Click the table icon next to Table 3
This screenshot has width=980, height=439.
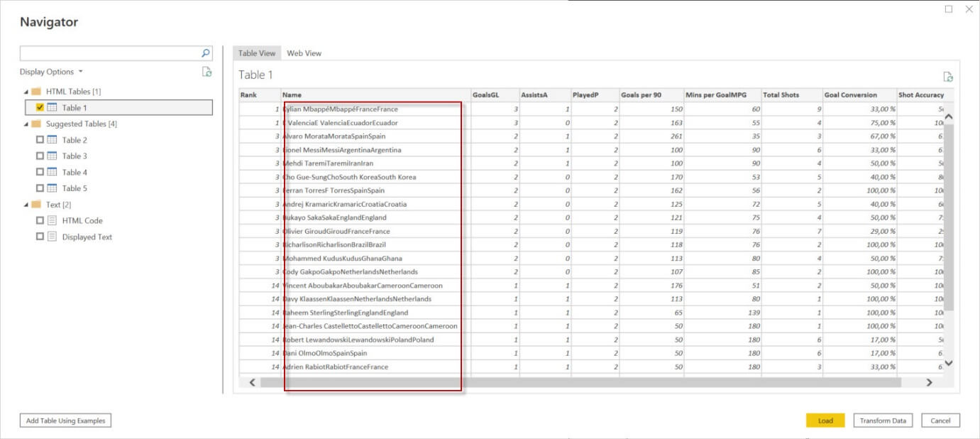[x=53, y=156]
